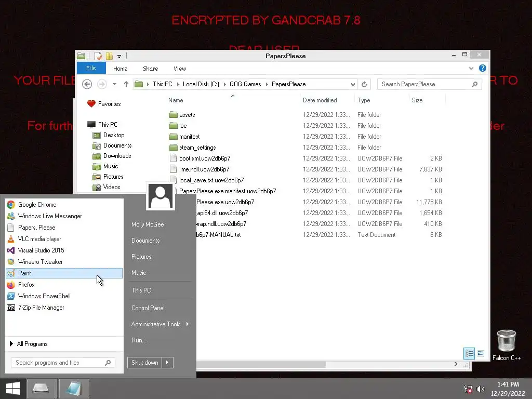Click the Start button on taskbar
Screen dimensions: 532x399
point(13,389)
